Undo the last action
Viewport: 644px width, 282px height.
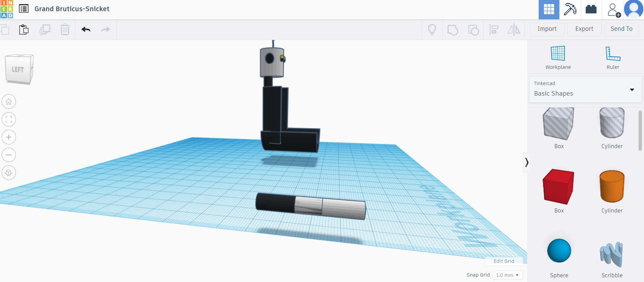[x=86, y=29]
